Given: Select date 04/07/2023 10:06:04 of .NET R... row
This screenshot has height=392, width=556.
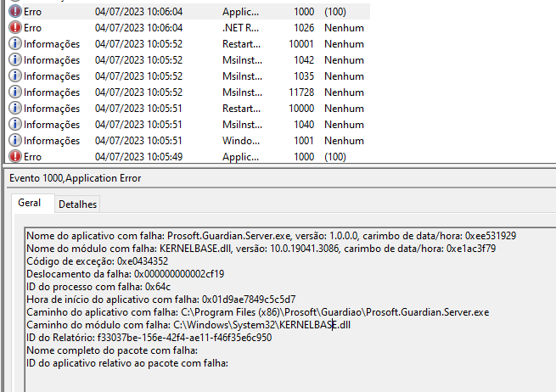Looking at the screenshot, I should pyautogui.click(x=138, y=28).
